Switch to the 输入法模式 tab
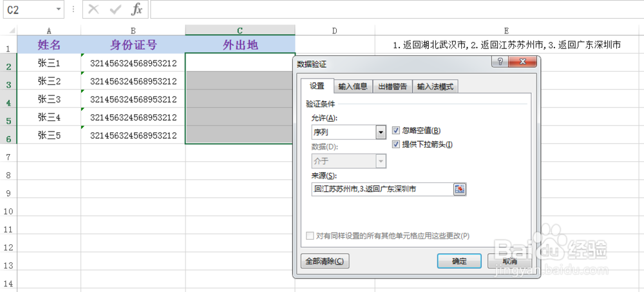The height and width of the screenshot is (292, 644). click(x=435, y=86)
